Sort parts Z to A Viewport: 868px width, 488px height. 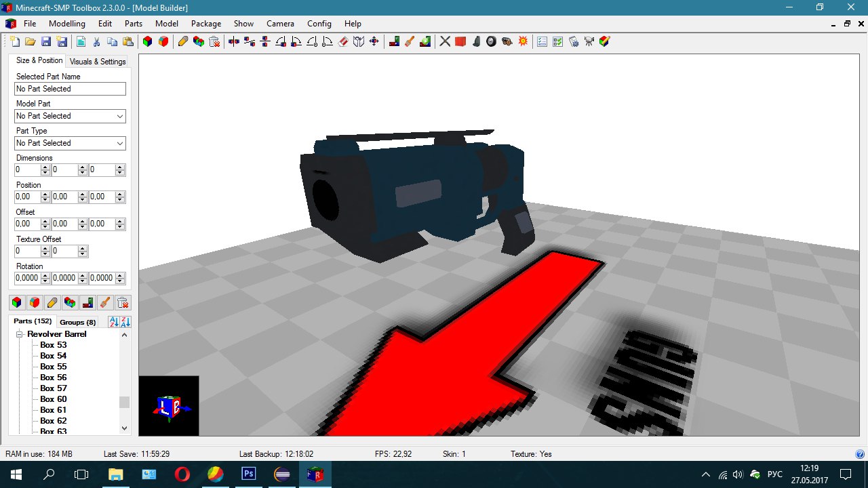pos(125,322)
